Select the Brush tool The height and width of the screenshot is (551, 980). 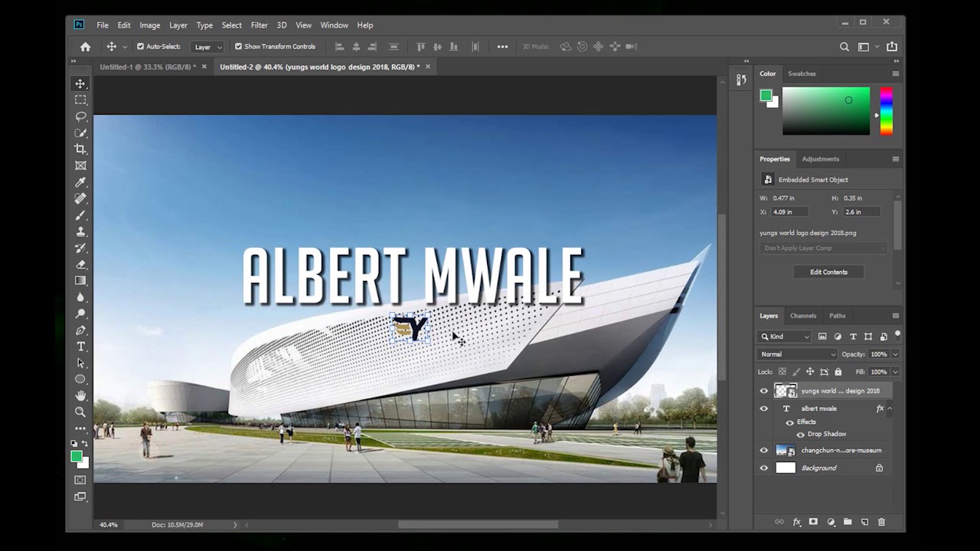pyautogui.click(x=80, y=215)
